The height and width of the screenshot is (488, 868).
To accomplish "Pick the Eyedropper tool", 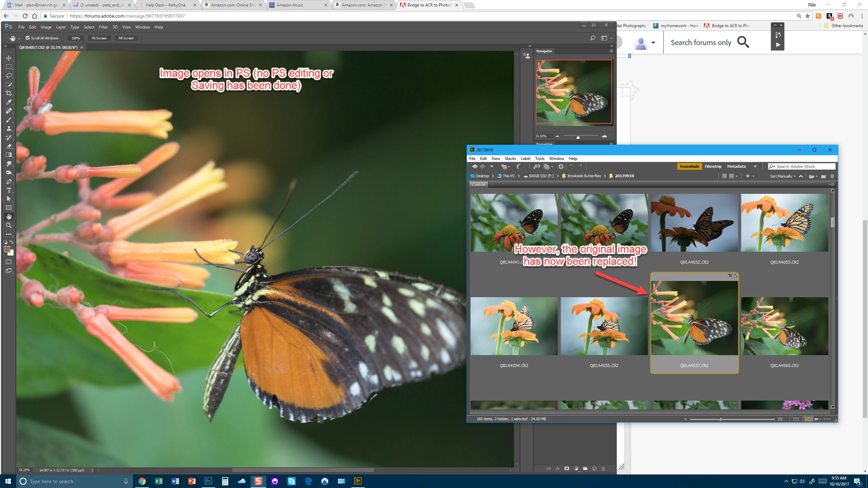I will tap(9, 102).
